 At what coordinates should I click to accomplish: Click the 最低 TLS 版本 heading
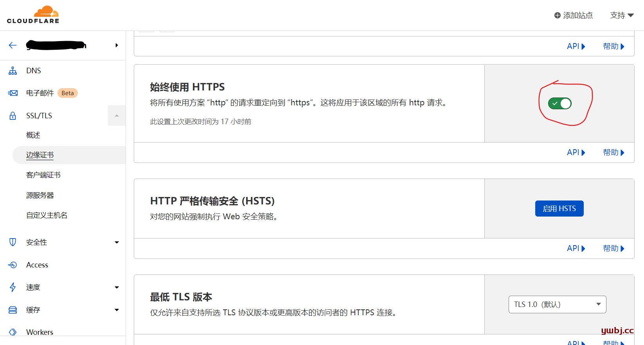[x=181, y=297]
